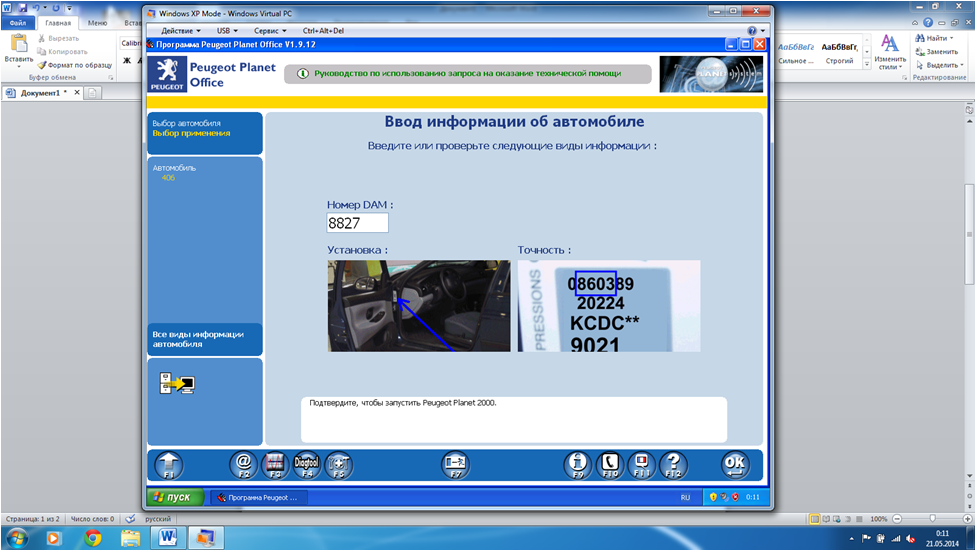Select 'Выбор применения' in the sidebar
The width and height of the screenshot is (976, 551).
(192, 133)
